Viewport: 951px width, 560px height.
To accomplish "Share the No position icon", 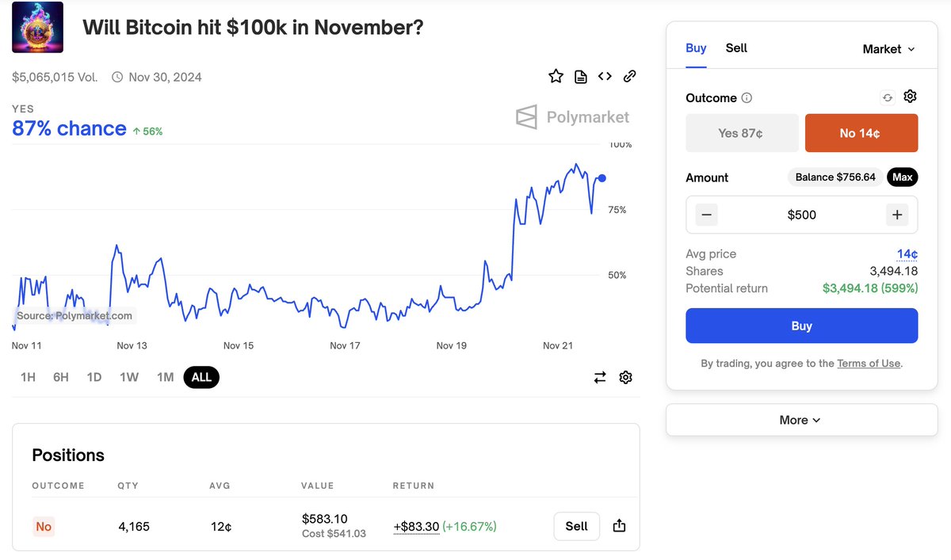I will point(620,526).
